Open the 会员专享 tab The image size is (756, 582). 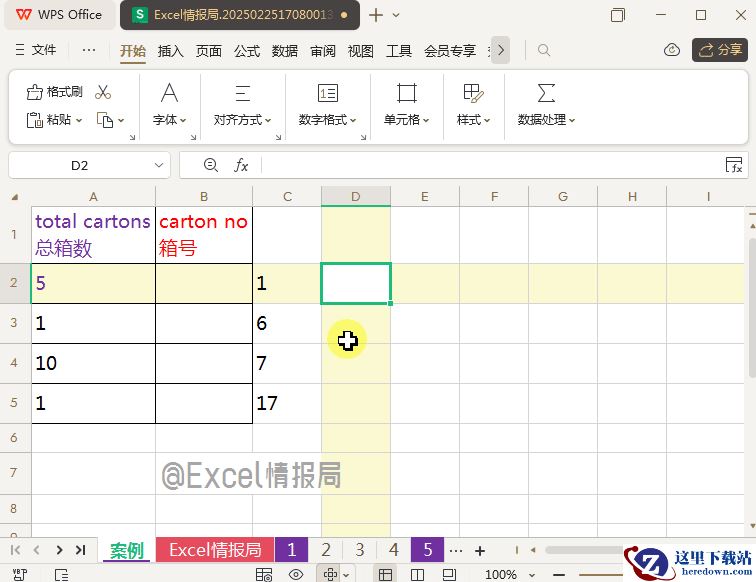click(450, 51)
